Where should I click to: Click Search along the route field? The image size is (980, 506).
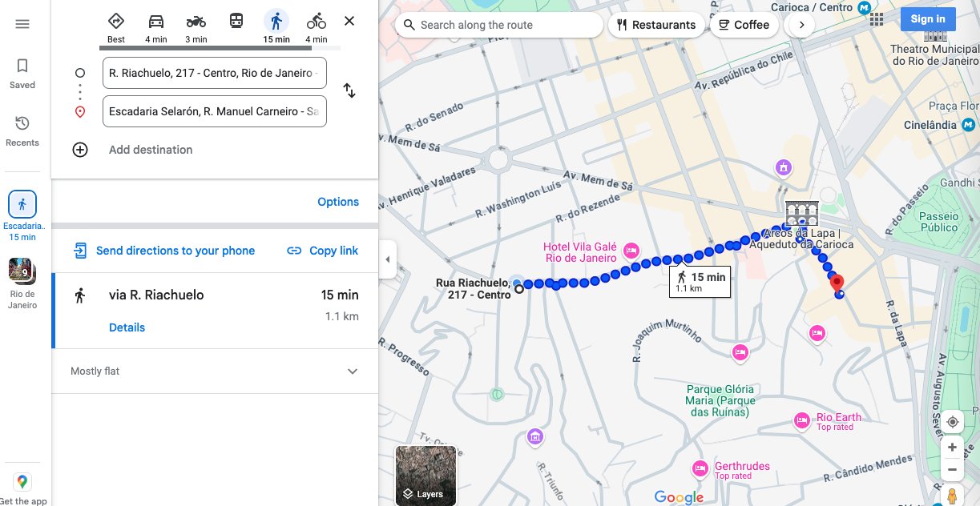(500, 25)
